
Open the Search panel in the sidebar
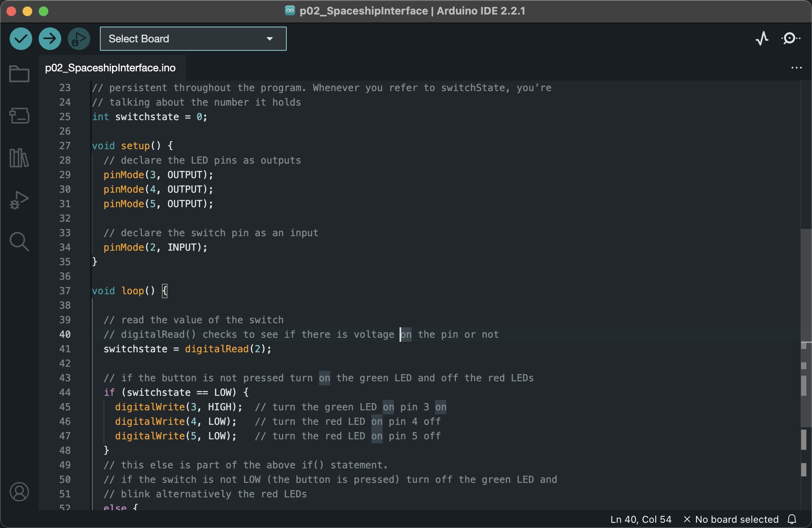[19, 241]
